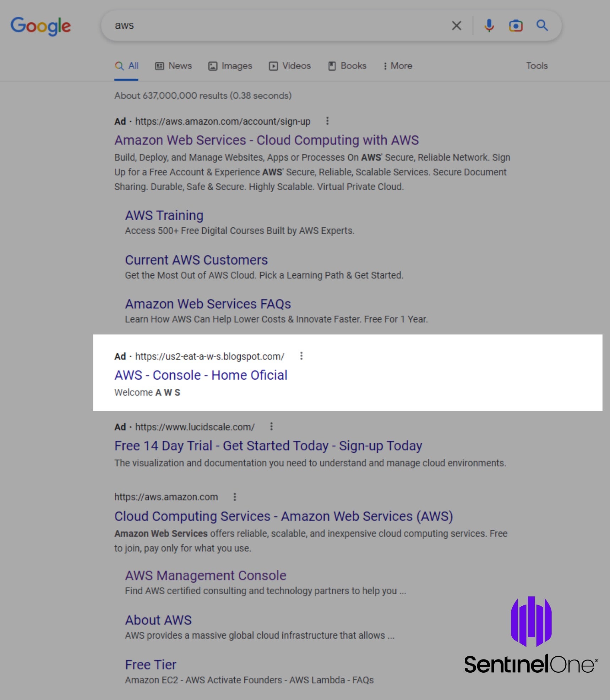
Task: Open three-dot menu for aws.amazon.com sign-up ad
Action: (327, 121)
